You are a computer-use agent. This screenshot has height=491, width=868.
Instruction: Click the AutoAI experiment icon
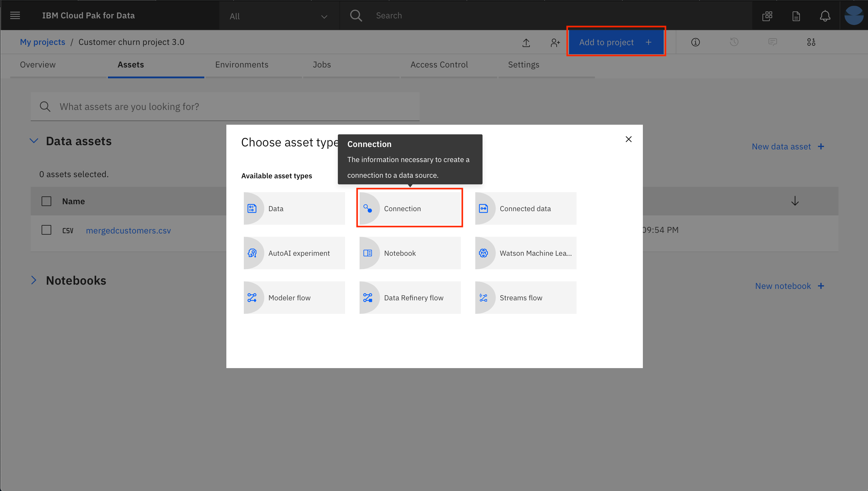(x=253, y=253)
